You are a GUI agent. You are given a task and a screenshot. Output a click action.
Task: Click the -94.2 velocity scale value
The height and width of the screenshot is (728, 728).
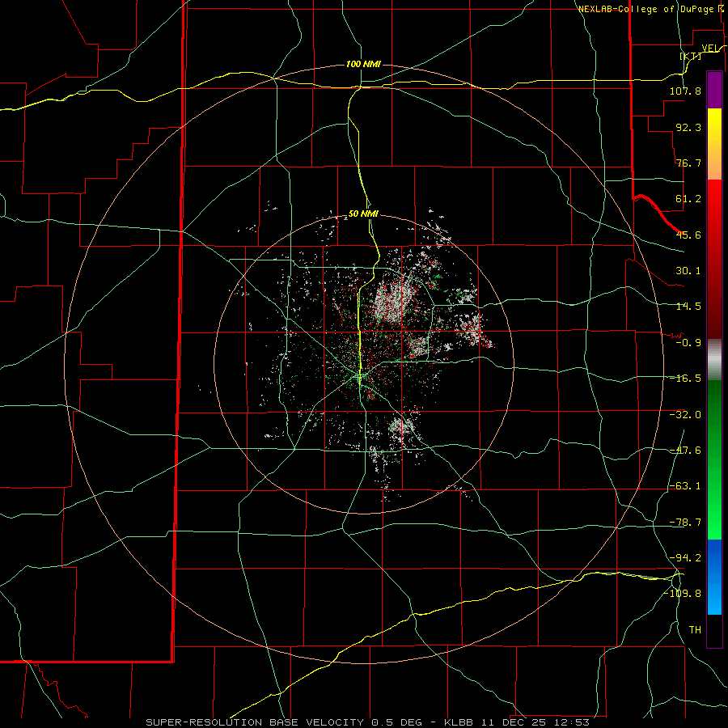685,558
